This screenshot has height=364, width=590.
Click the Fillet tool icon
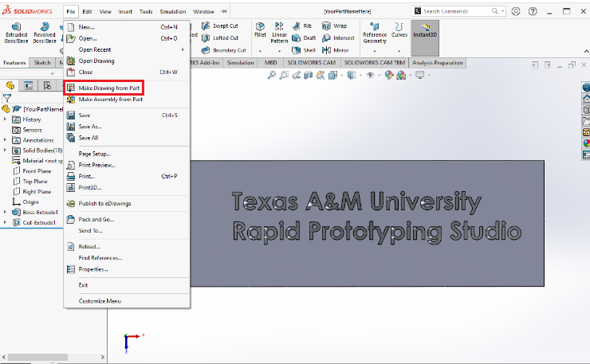(x=260, y=27)
